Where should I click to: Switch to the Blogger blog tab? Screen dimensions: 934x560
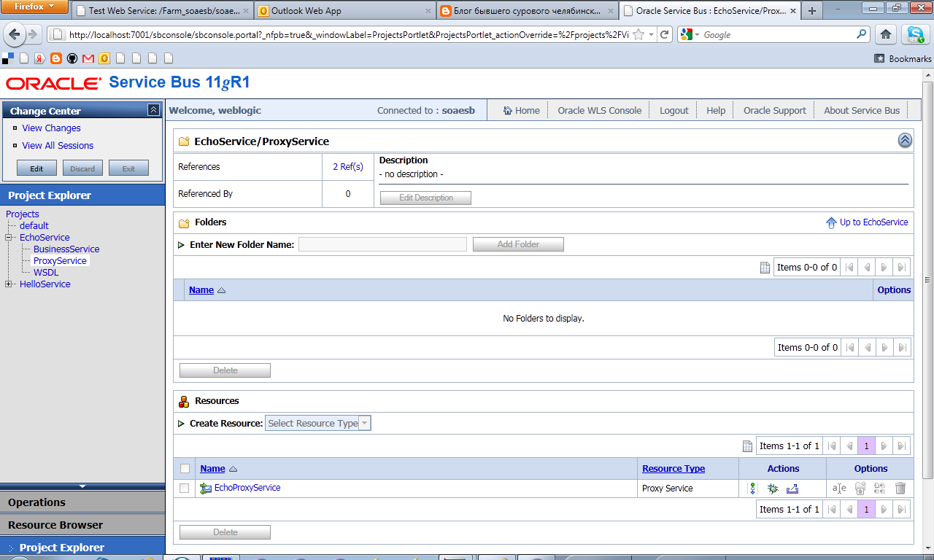[528, 11]
